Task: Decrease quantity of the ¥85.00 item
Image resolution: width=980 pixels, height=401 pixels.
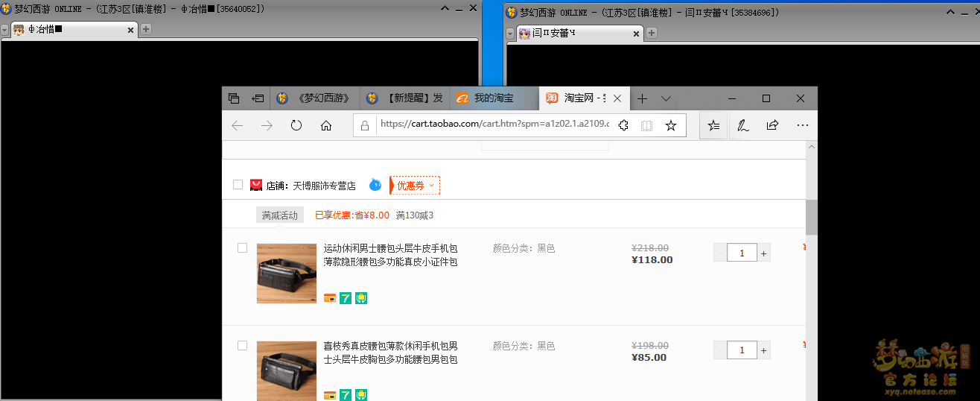Action: [x=720, y=350]
